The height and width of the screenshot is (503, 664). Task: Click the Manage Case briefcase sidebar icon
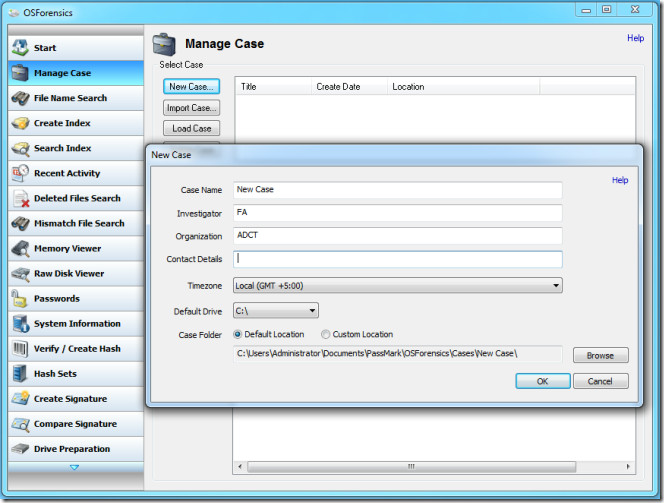pyautogui.click(x=20, y=72)
